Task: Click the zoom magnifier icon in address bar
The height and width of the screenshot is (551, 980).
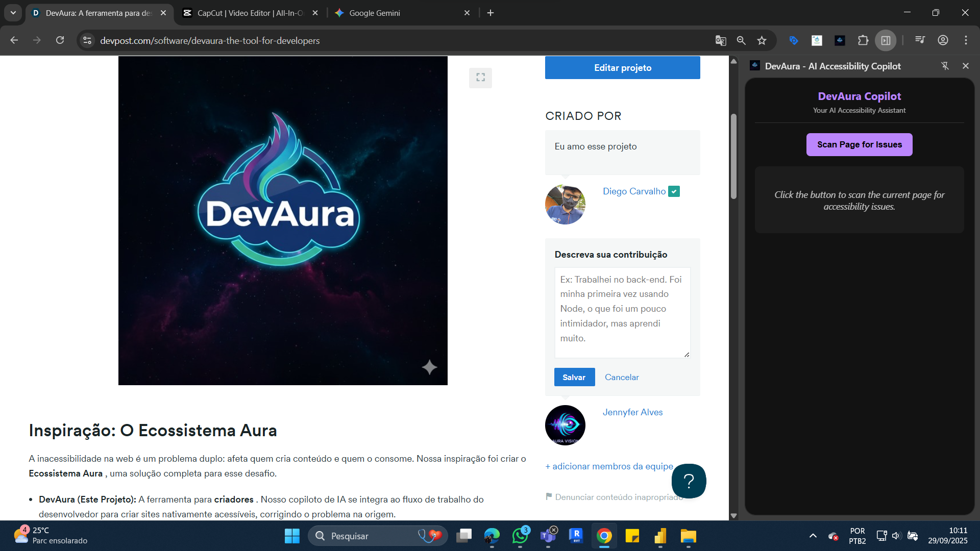Action: tap(741, 41)
